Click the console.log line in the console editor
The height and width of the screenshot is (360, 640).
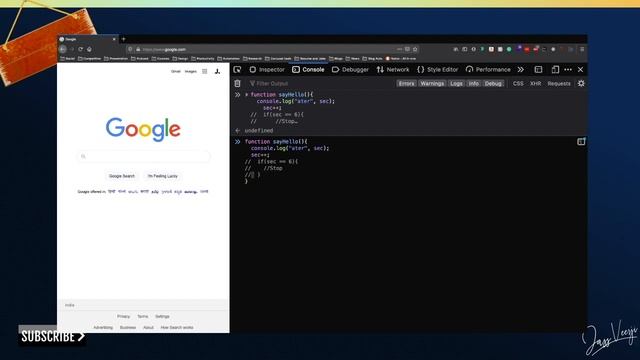pos(290,148)
